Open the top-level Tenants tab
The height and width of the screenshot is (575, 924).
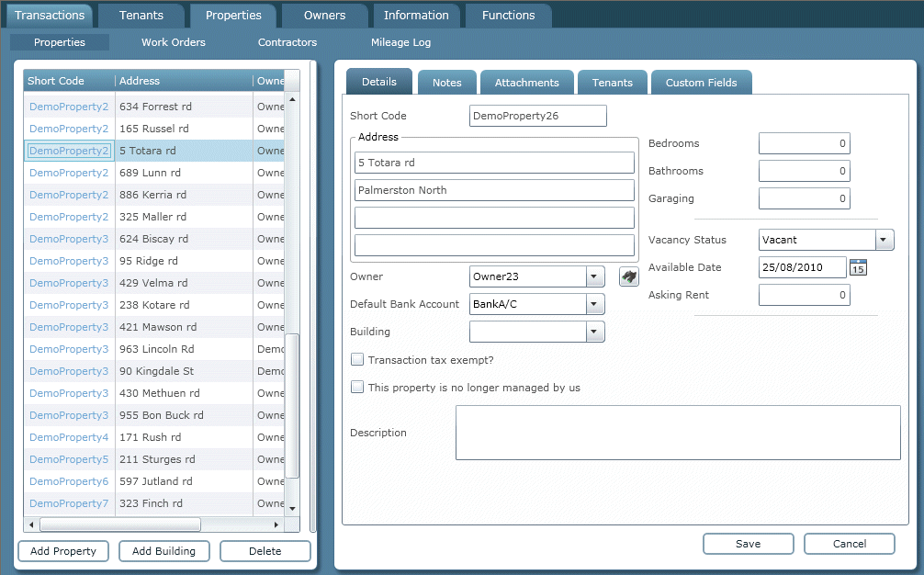(141, 16)
